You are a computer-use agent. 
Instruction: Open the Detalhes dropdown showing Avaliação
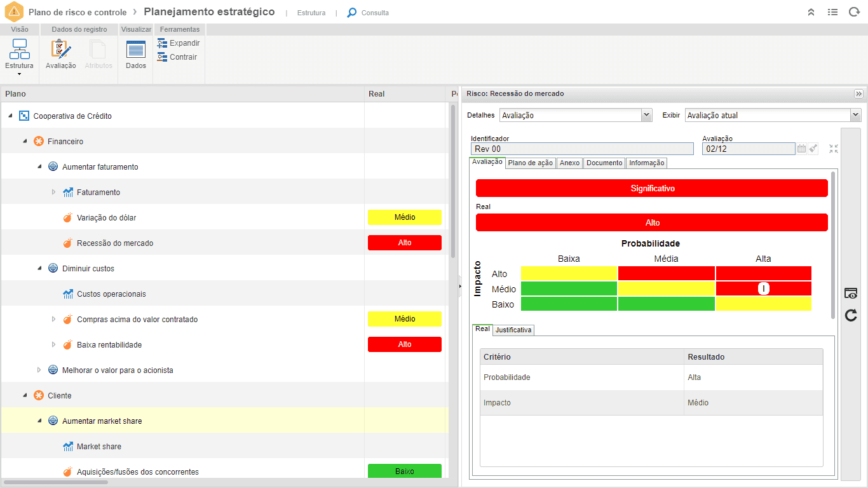576,115
